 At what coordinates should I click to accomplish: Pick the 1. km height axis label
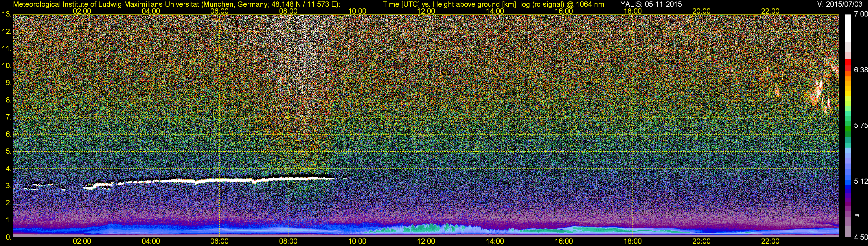8,220
